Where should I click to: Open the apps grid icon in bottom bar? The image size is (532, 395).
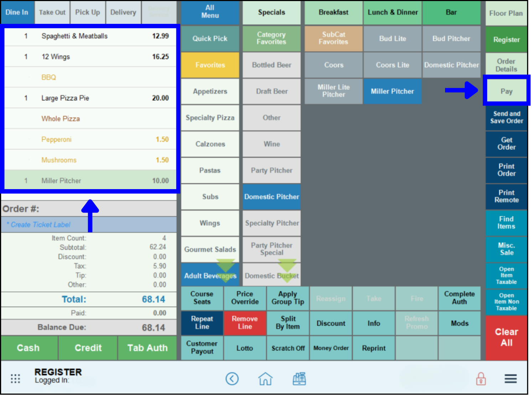pyautogui.click(x=15, y=379)
